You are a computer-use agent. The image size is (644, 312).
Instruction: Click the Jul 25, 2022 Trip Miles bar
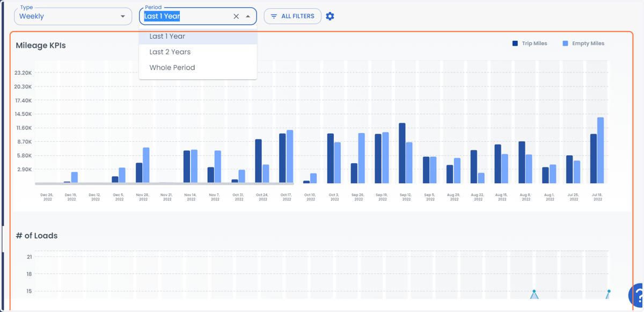pyautogui.click(x=569, y=169)
